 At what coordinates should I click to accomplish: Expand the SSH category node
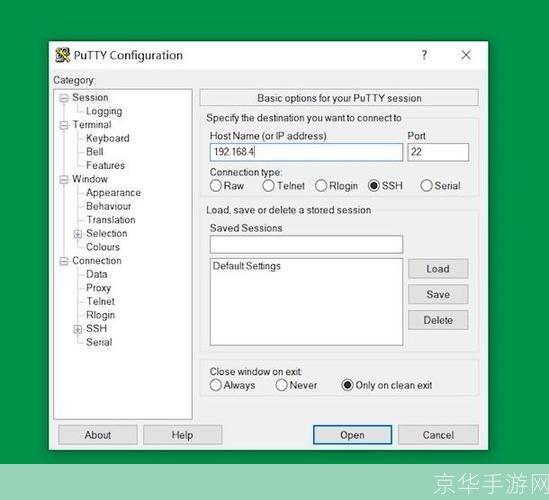(78, 329)
